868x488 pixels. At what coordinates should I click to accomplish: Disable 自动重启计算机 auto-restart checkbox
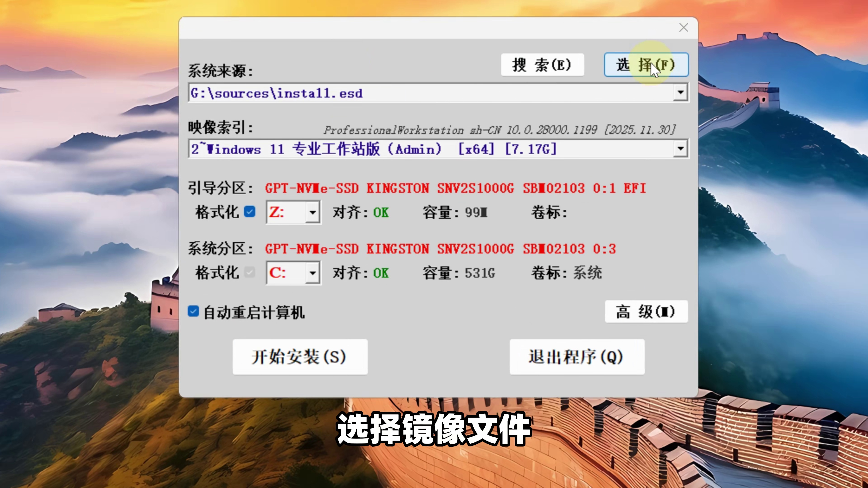click(193, 311)
